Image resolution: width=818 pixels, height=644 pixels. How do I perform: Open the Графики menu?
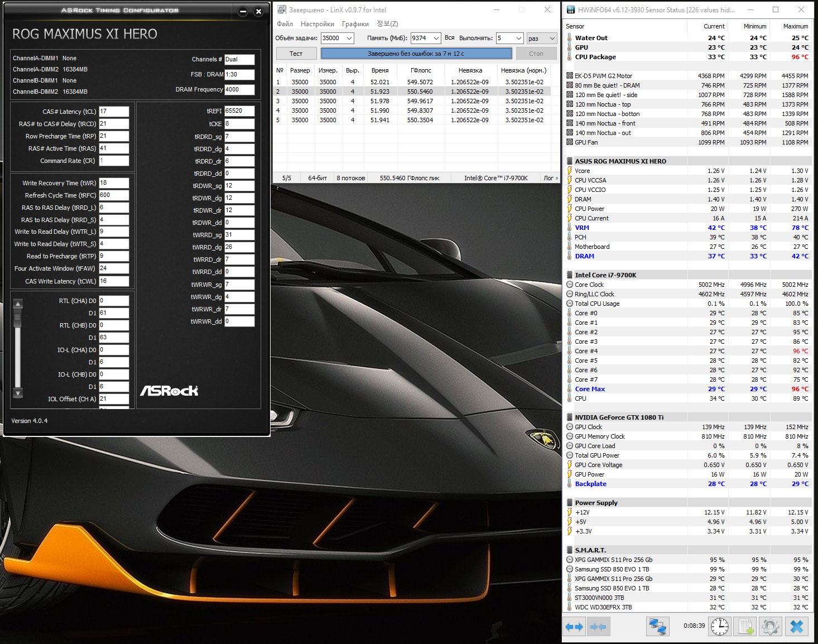point(355,24)
